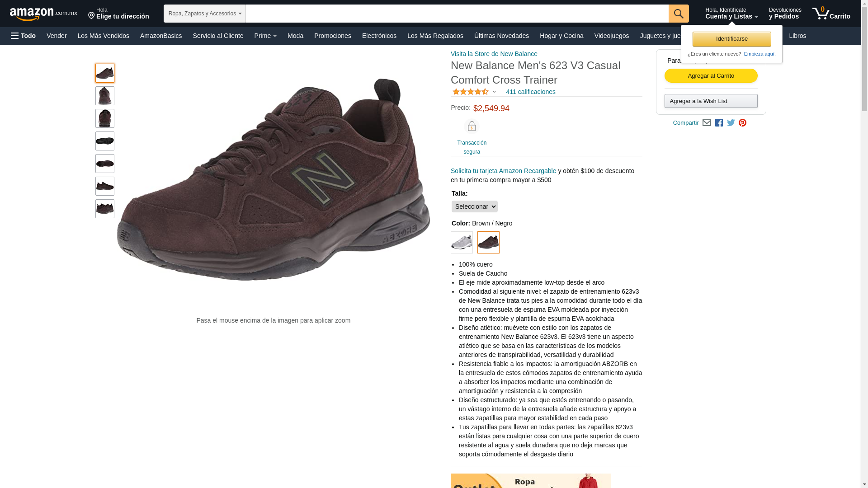Select the Brown / Negro color swatch
The width and height of the screenshot is (868, 488).
pyautogui.click(x=488, y=242)
